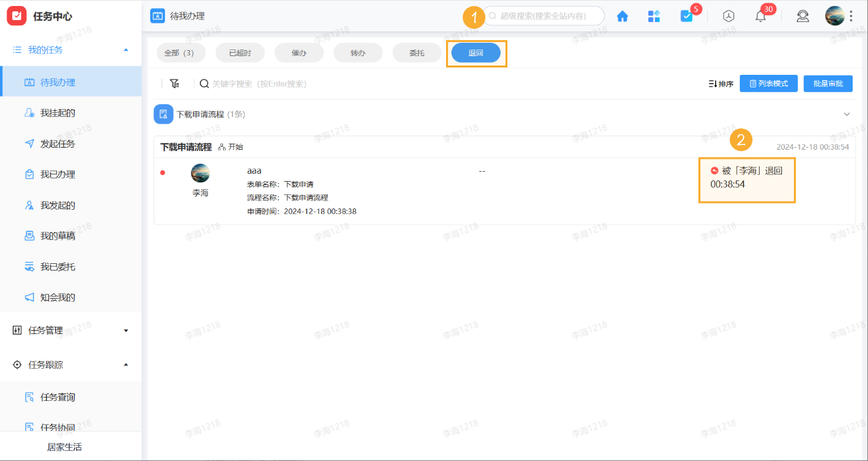Click the 列表模式 button

pyautogui.click(x=769, y=83)
